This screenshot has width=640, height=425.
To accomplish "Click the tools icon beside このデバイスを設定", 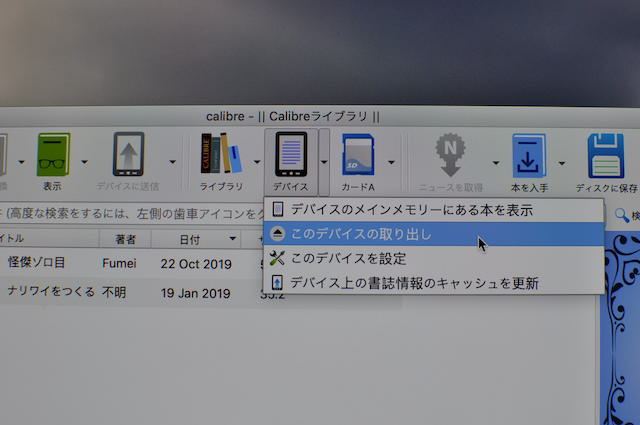I will click(277, 258).
